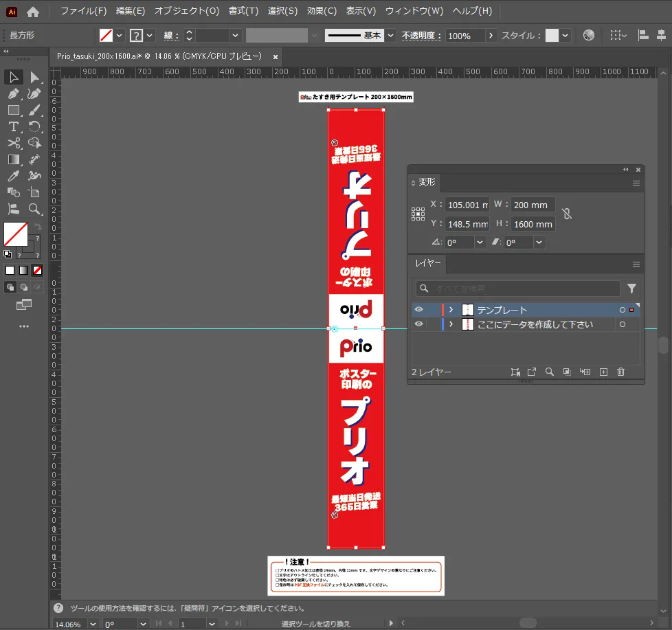Open the stroke weight dropdown

[x=235, y=36]
